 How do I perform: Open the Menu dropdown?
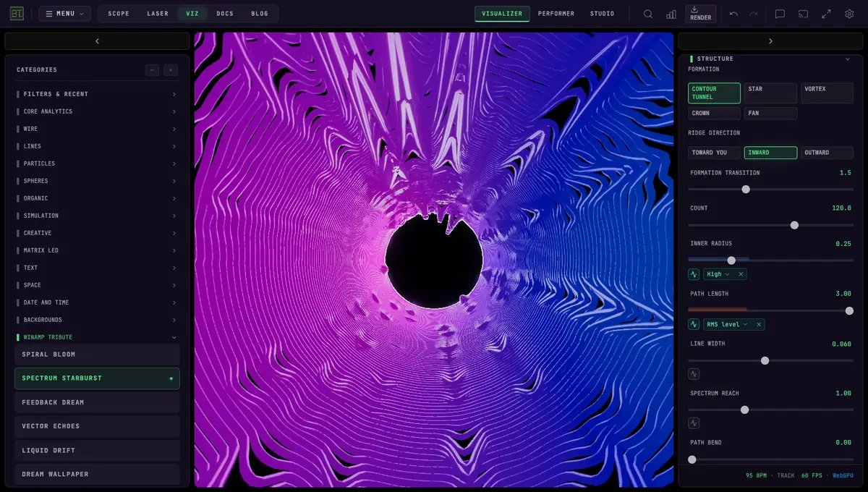coord(64,14)
